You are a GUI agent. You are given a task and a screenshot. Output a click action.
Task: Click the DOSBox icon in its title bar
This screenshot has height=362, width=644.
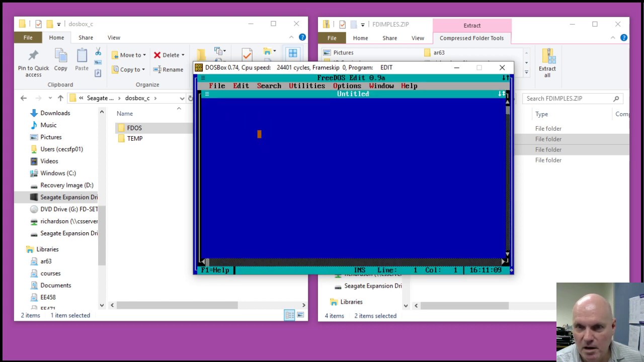coord(199,67)
